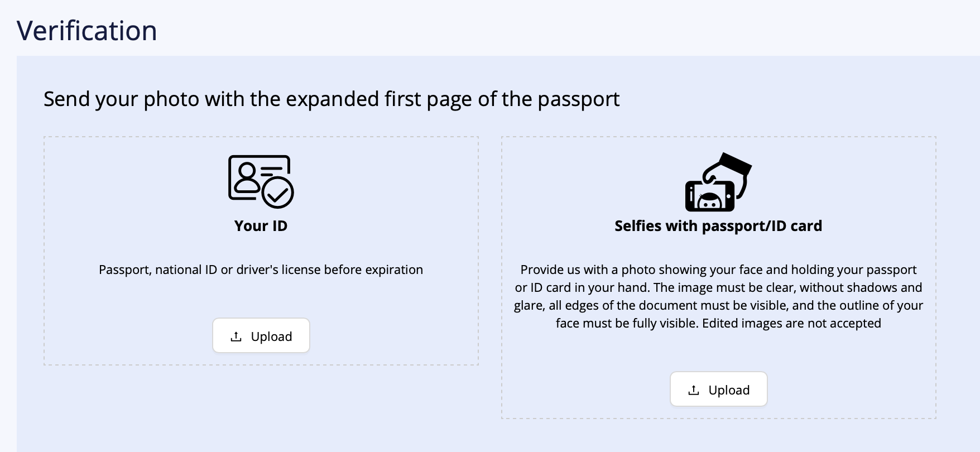Click the selfie photo instructions paragraph
This screenshot has height=452, width=980.
point(718,296)
